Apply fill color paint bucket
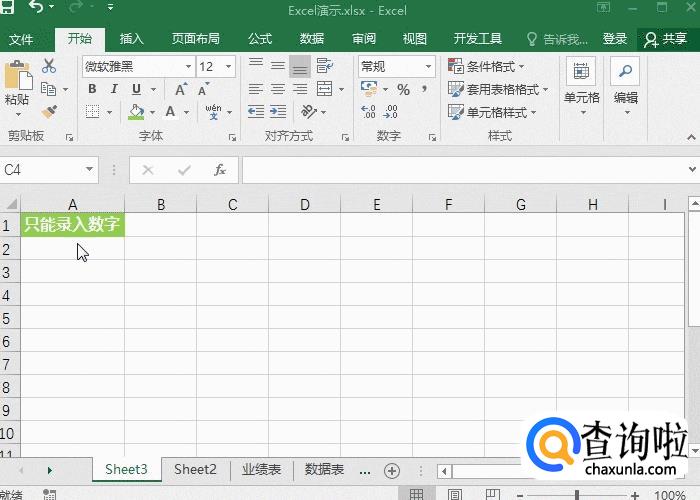Image resolution: width=700 pixels, height=500 pixels. pyautogui.click(x=136, y=112)
